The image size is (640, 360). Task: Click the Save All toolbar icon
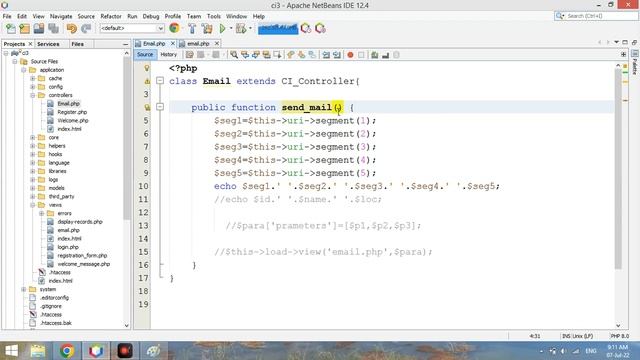[53, 29]
